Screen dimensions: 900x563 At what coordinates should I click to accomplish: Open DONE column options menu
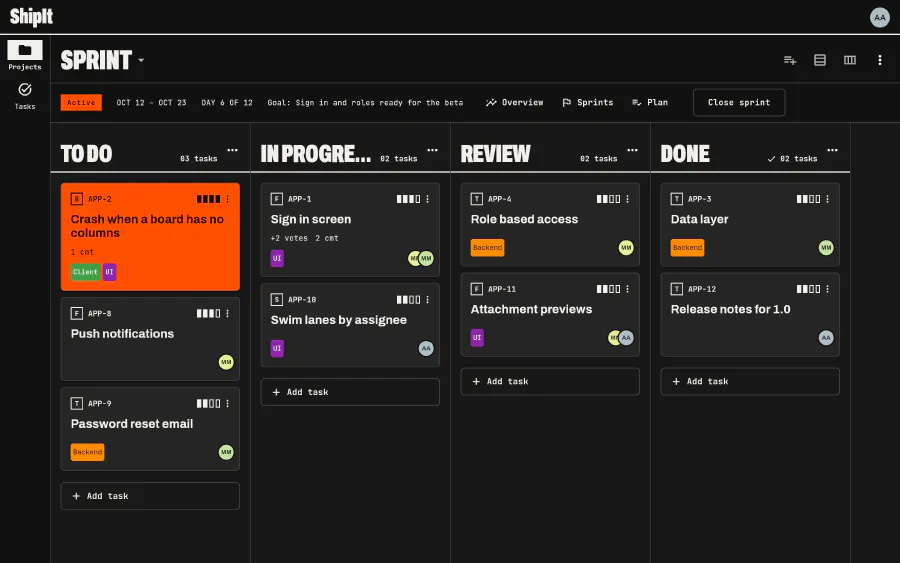(x=832, y=150)
